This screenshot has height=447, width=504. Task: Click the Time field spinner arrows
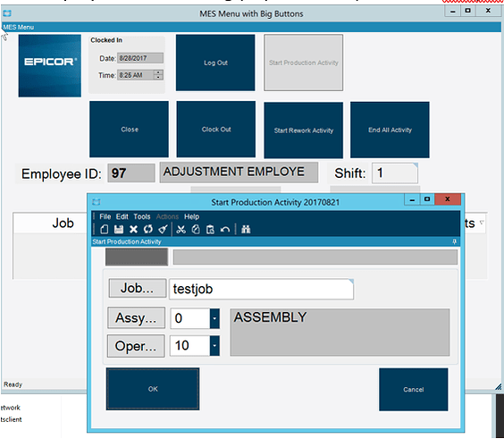coord(158,75)
